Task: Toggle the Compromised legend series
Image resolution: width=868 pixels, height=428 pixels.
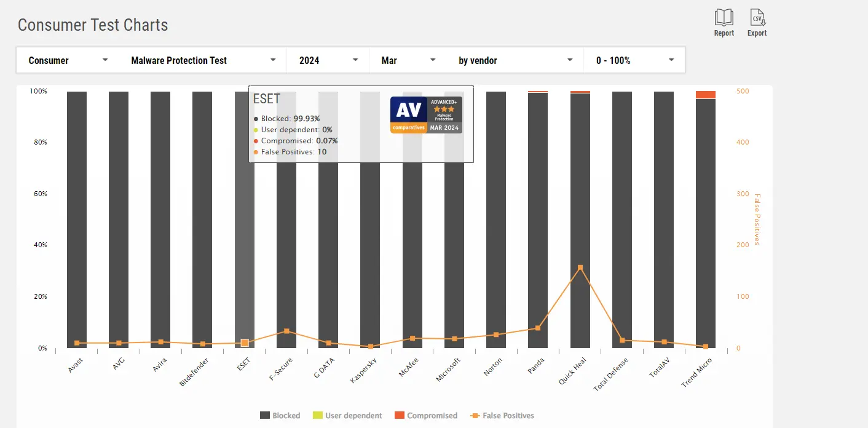Action: (426, 416)
